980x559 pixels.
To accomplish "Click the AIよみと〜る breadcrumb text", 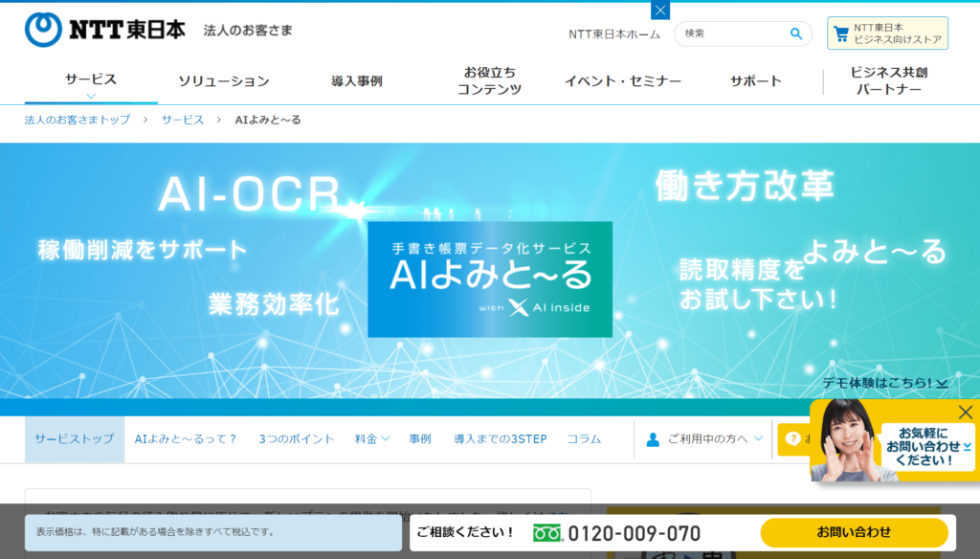I will coord(268,120).
